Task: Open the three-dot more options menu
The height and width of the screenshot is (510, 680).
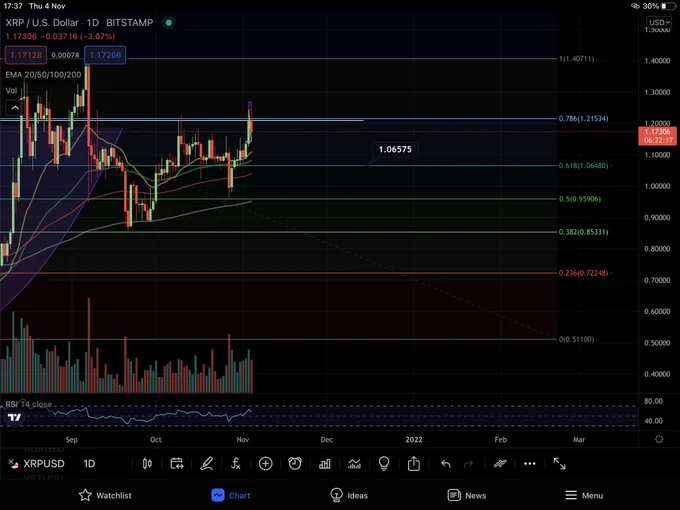Action: click(x=530, y=464)
